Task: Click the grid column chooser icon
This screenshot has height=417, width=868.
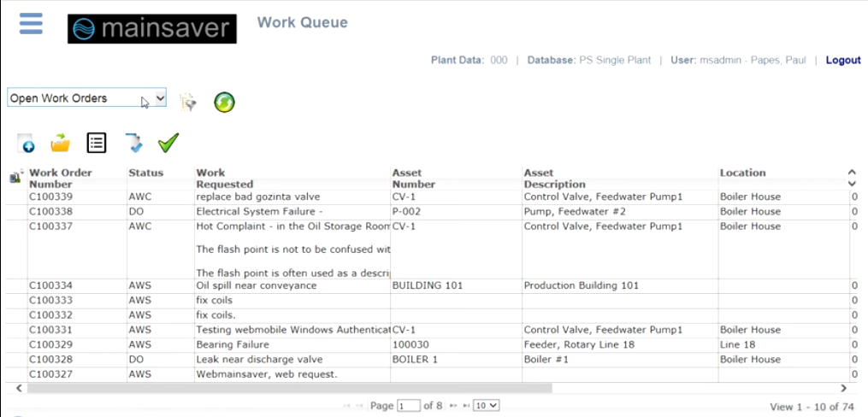Action: coord(16,176)
